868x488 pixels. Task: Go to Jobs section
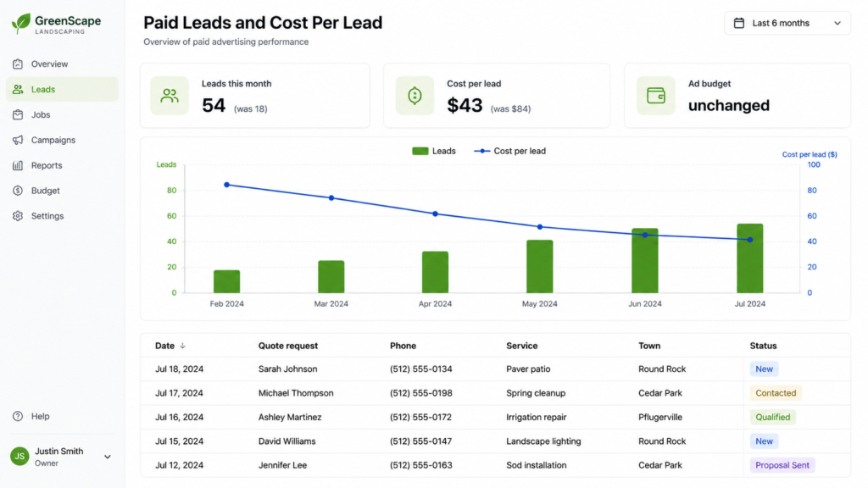coord(62,114)
